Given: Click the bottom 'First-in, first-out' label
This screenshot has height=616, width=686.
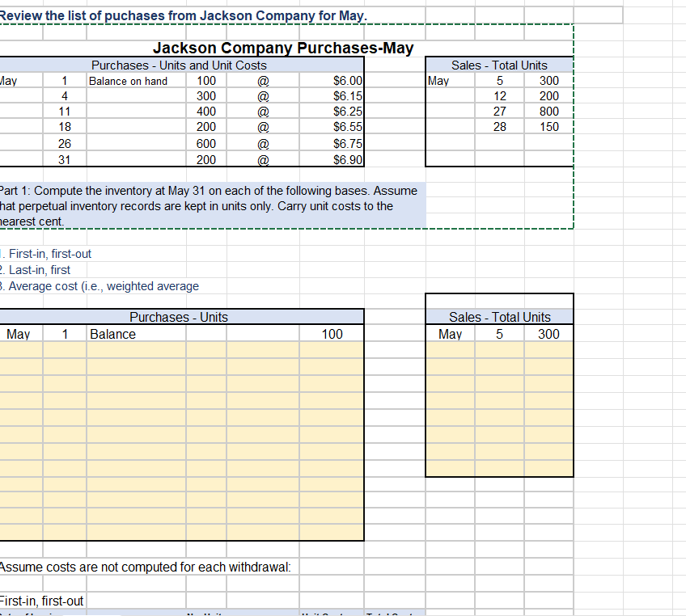Looking at the screenshot, I should (x=41, y=601).
